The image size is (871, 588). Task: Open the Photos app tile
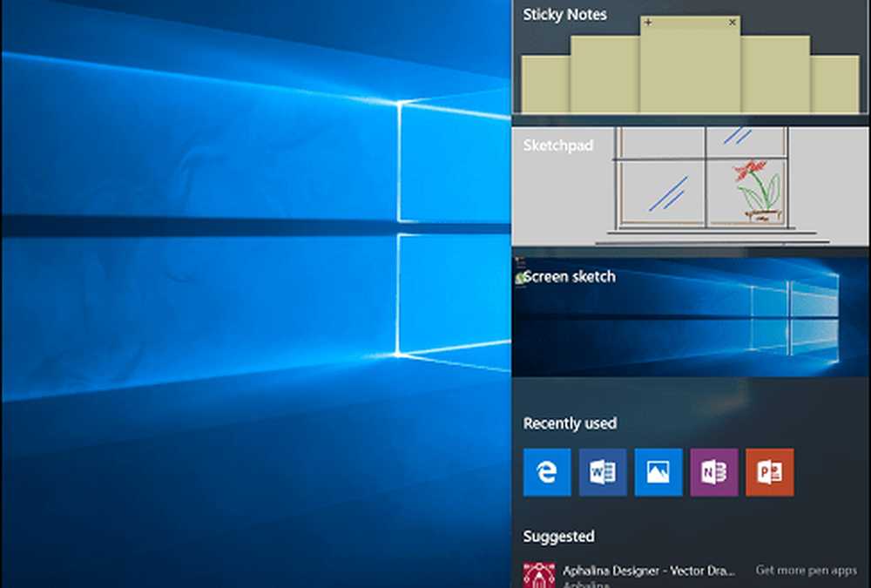pos(658,472)
